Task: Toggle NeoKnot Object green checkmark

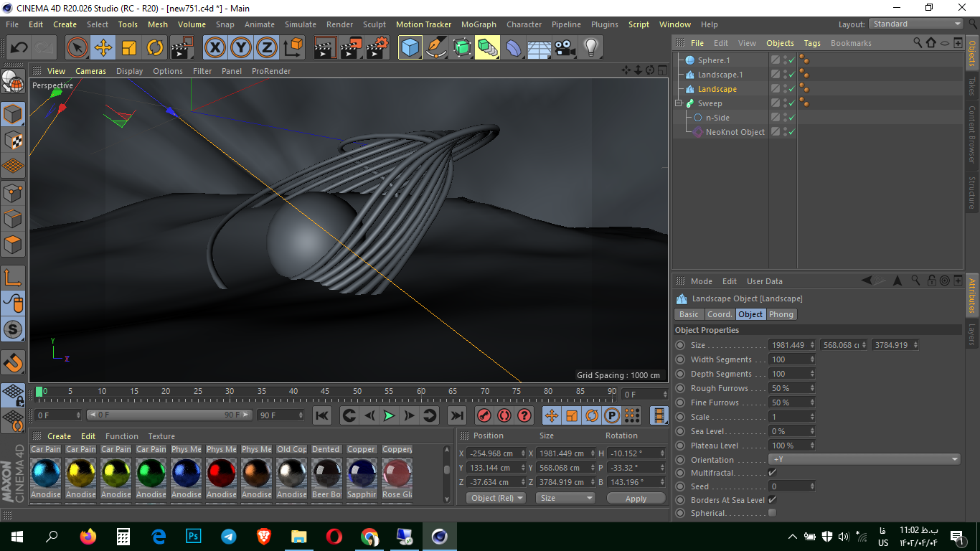Action: [x=791, y=133]
